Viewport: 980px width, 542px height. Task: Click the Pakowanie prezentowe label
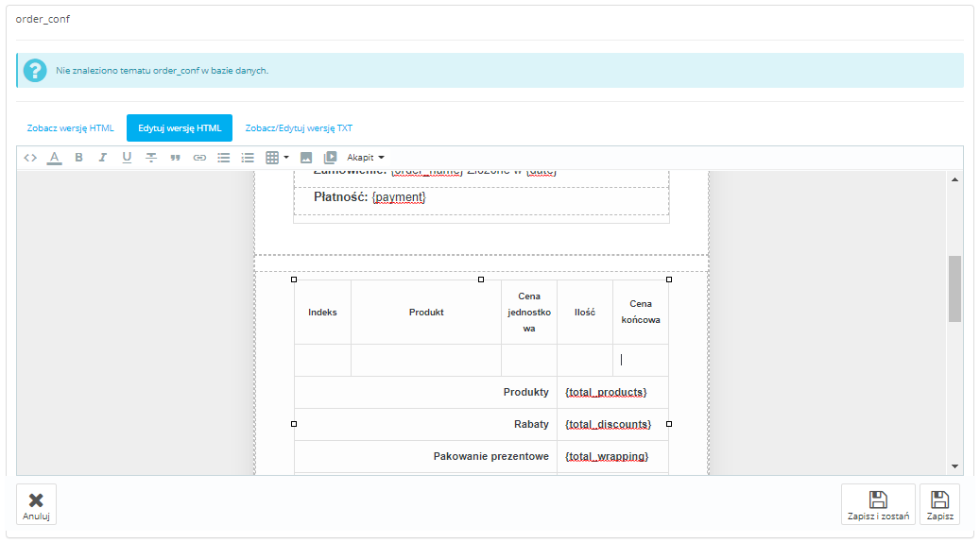click(x=491, y=456)
